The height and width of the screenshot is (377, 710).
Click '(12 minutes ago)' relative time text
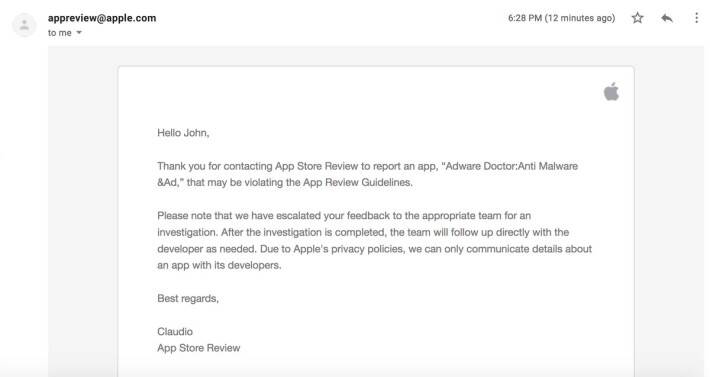coord(580,18)
